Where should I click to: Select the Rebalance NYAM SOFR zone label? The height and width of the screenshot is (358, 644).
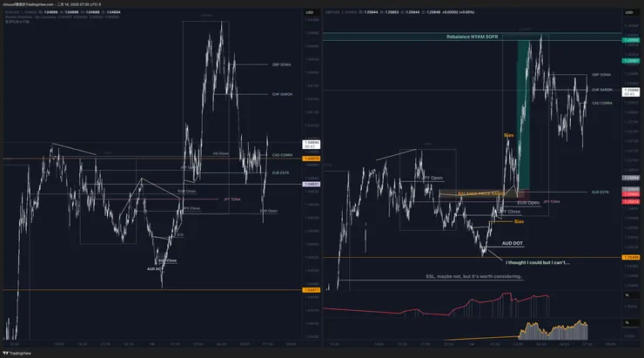(x=472, y=37)
